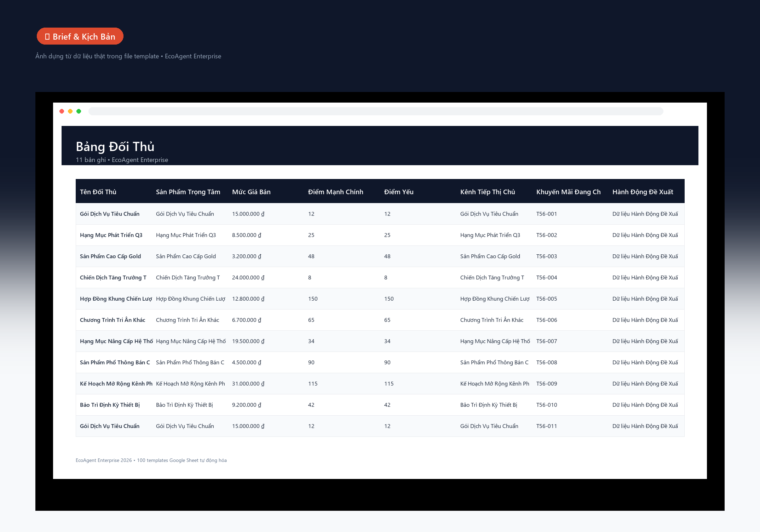760x532 pixels.
Task: Click code cell T56-007
Action: [x=547, y=341]
